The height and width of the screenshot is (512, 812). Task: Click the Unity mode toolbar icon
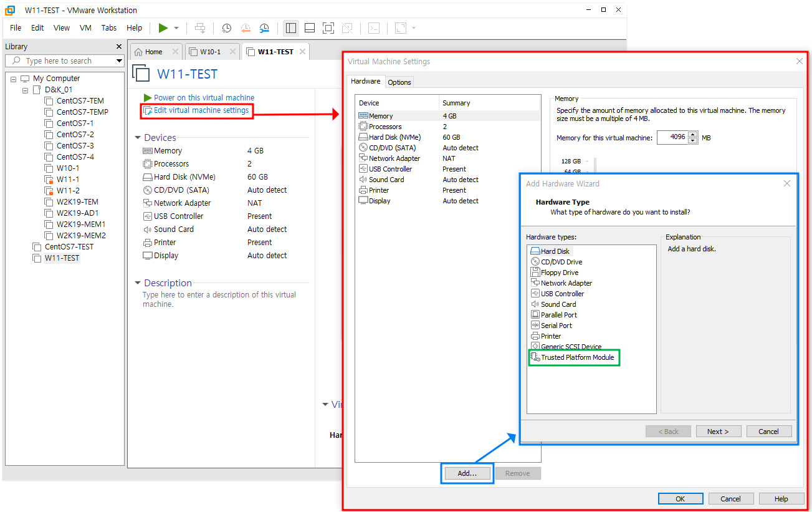pyautogui.click(x=347, y=28)
